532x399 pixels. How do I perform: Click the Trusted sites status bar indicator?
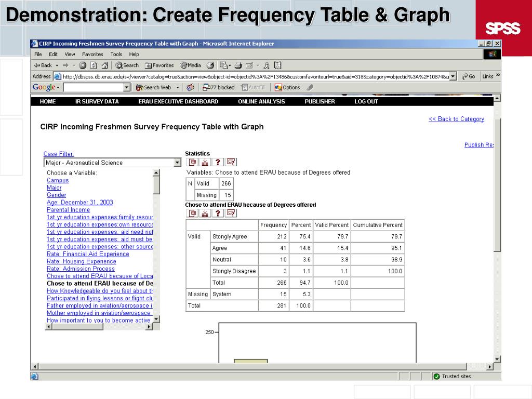[x=453, y=376]
